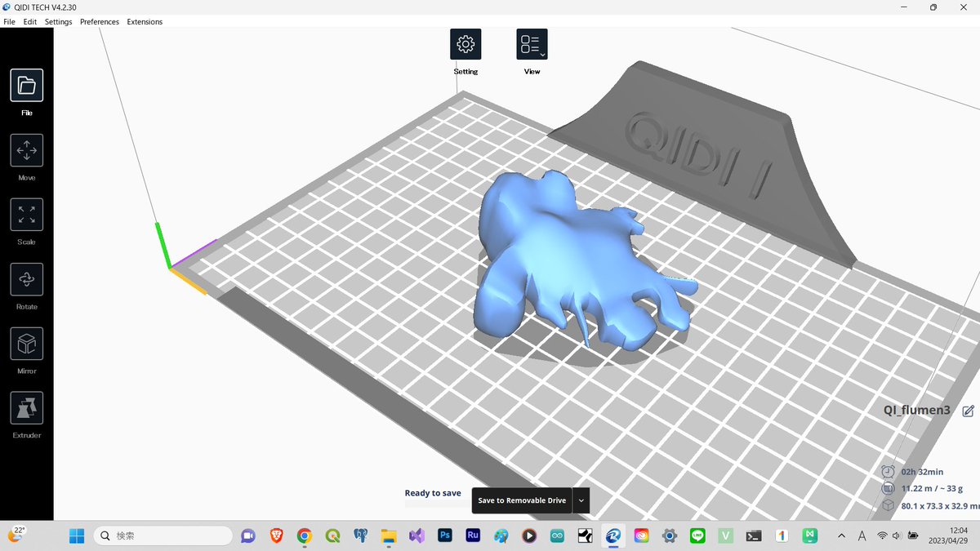This screenshot has height=551, width=980.
Task: Open LINE app from taskbar
Action: point(697,535)
